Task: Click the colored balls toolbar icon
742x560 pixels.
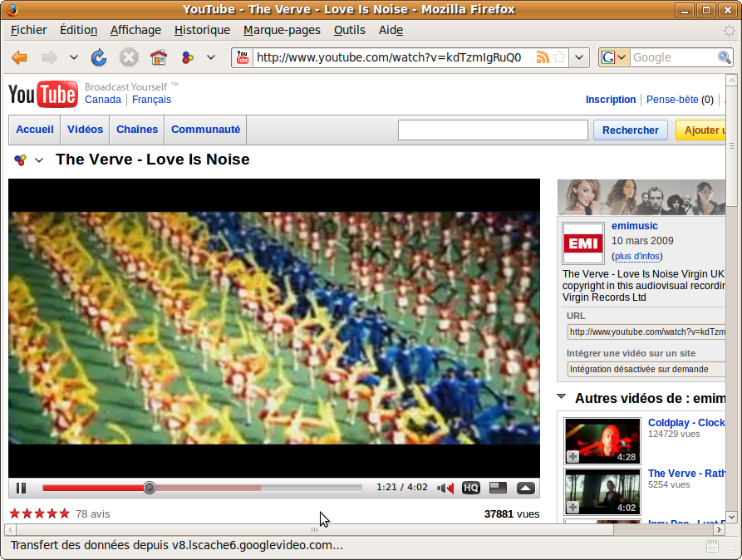Action: coord(188,58)
